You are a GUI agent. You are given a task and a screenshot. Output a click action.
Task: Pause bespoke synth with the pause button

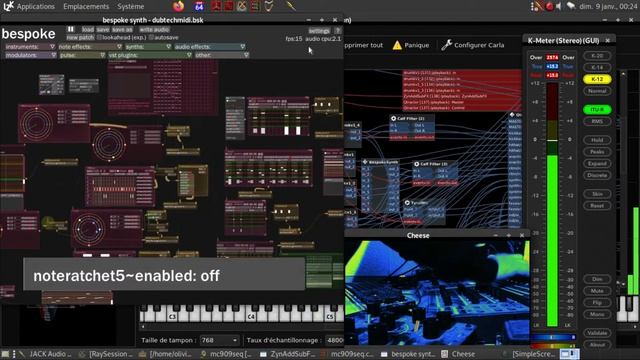pyautogui.click(x=71, y=29)
